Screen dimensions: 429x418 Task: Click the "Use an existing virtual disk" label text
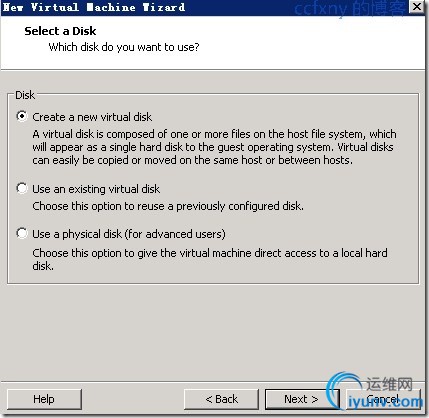[x=96, y=189]
